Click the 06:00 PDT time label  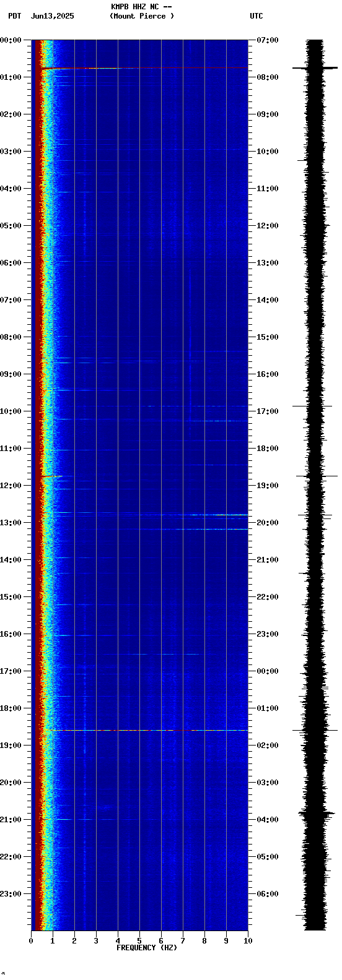coord(11,263)
